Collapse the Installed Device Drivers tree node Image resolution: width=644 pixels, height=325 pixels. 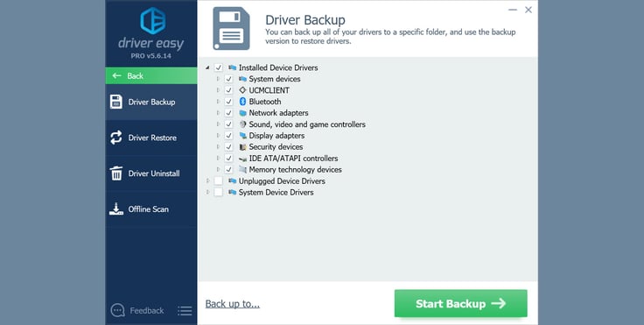click(x=207, y=67)
